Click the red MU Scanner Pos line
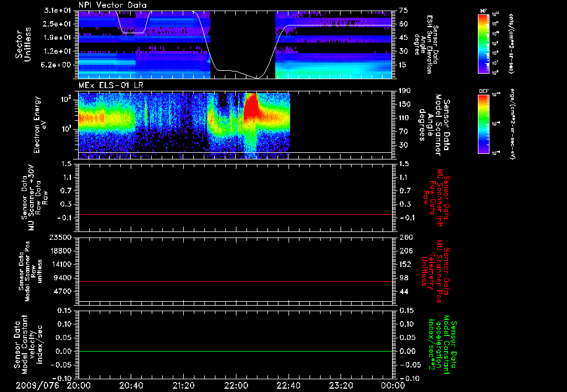The height and width of the screenshot is (392, 567). (x=235, y=281)
